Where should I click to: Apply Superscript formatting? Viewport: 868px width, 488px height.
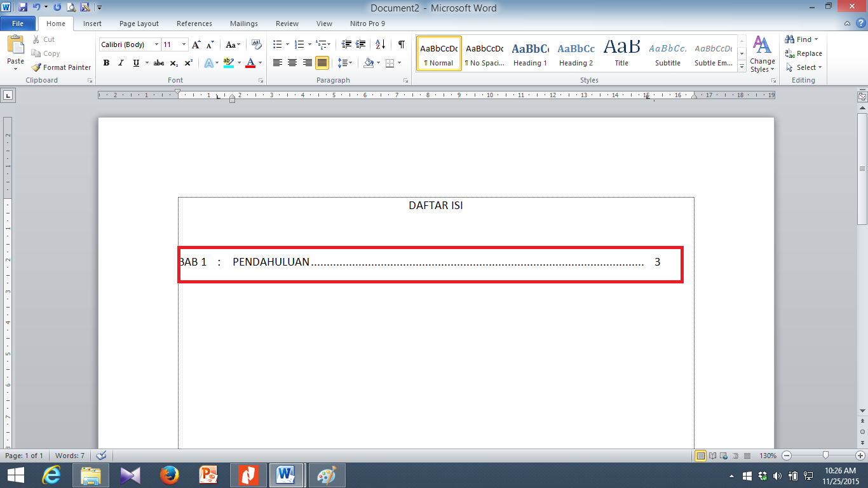click(x=187, y=63)
